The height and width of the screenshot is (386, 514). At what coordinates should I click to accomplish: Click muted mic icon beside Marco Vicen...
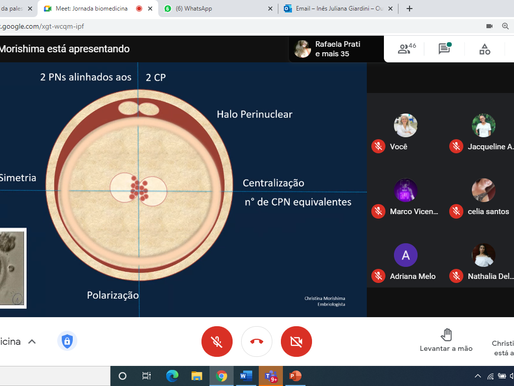click(x=378, y=211)
